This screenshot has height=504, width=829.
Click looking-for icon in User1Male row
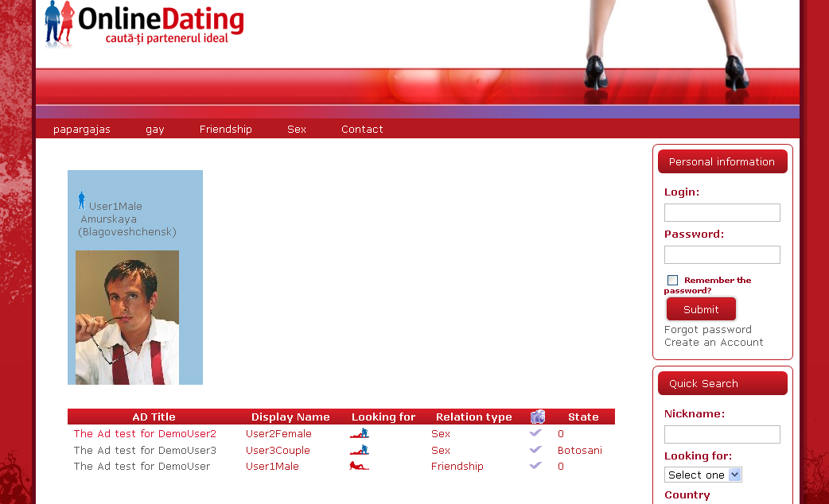click(x=359, y=466)
